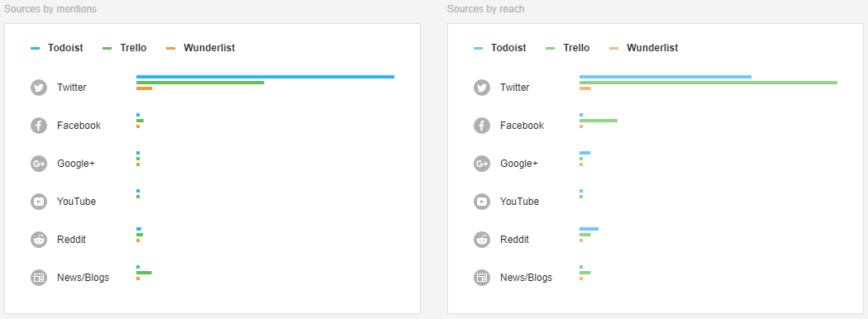Select the green Trello Twitter reach bar
The image size is (868, 319).
(x=708, y=83)
